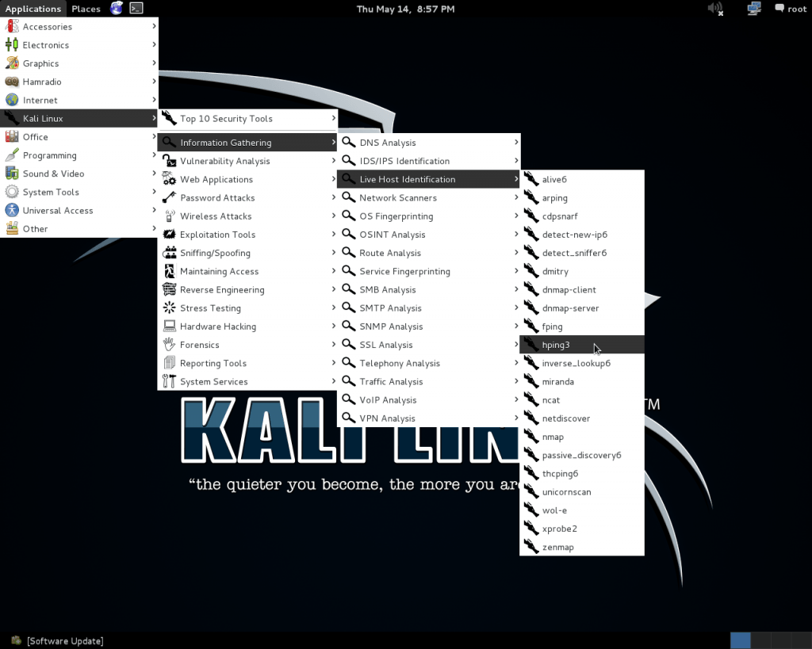Select passive_discovery6 entry
This screenshot has height=649, width=812.
(581, 455)
